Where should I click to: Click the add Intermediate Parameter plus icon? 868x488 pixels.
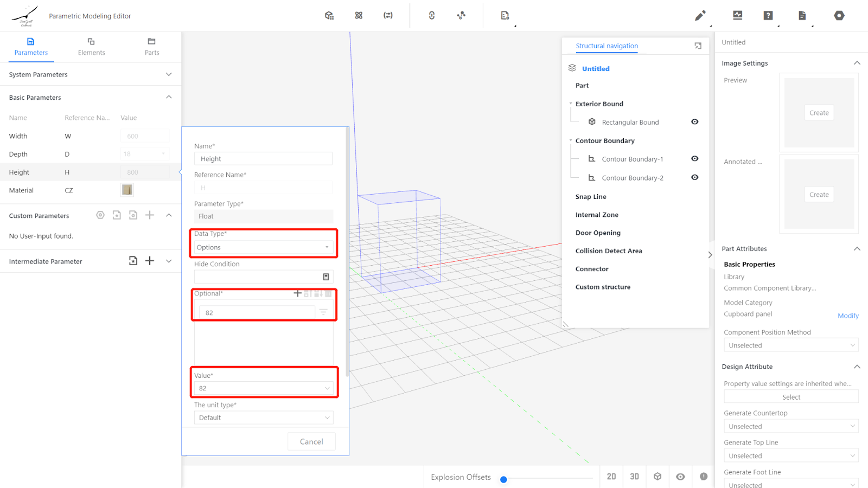pos(150,261)
